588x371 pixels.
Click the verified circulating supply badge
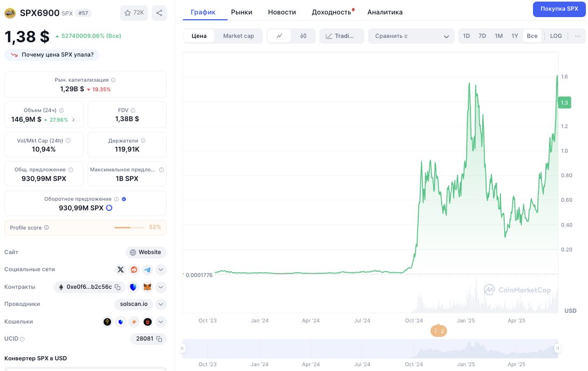124,199
